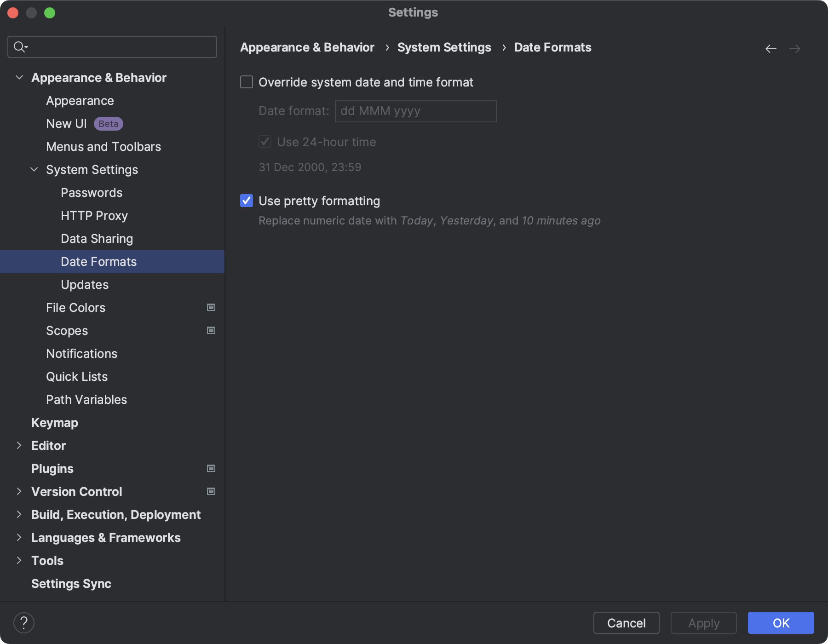This screenshot has height=644, width=828.
Task: Open the File Colors settings icon
Action: [211, 307]
